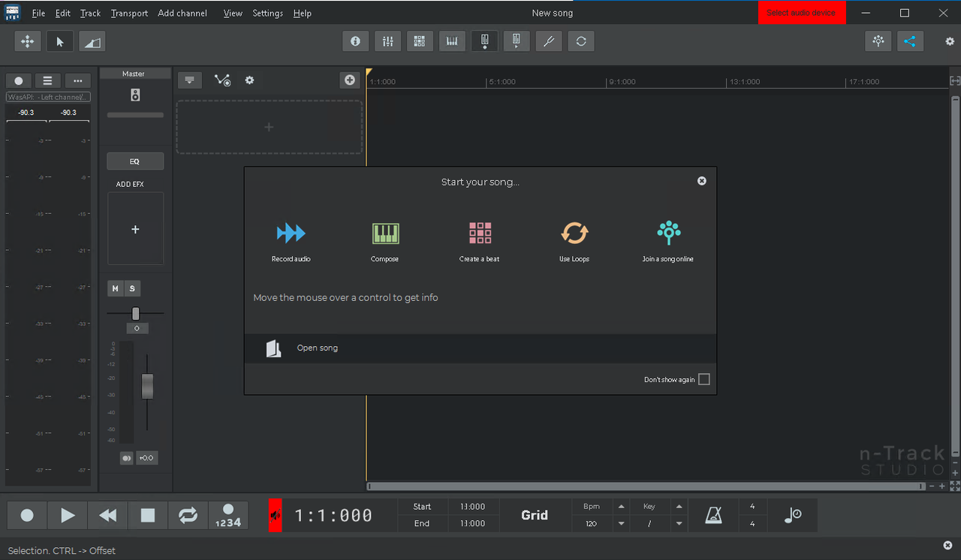Click the horizontal timeline scrollbar
This screenshot has width=961, height=560.
[646, 486]
